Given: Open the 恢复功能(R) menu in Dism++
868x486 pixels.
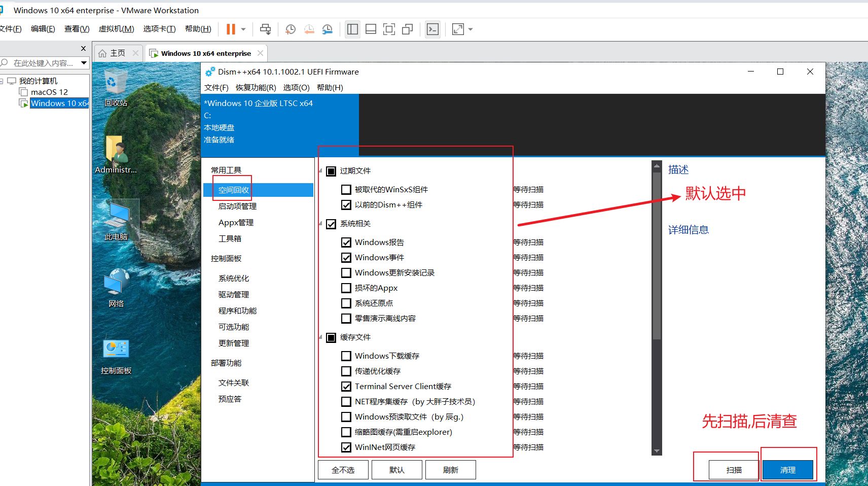Looking at the screenshot, I should click(256, 87).
